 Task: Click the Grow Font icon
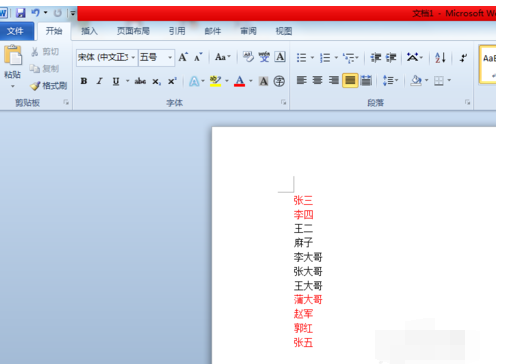183,57
